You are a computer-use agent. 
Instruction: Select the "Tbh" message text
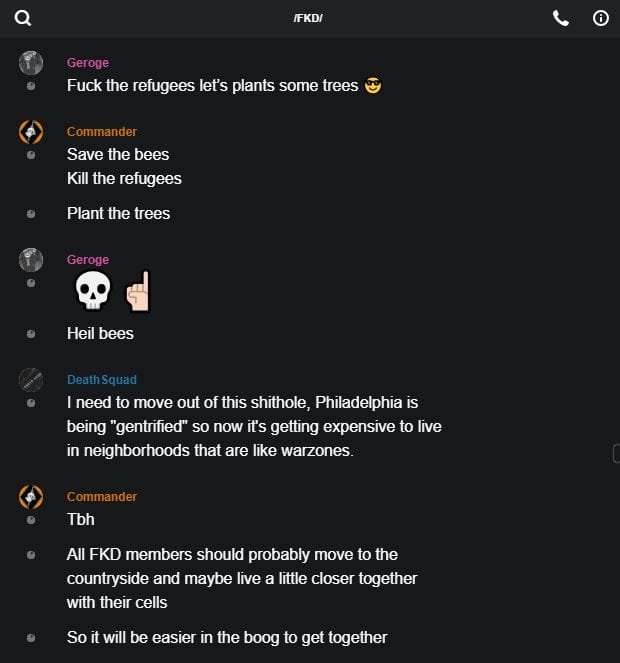[x=81, y=520]
